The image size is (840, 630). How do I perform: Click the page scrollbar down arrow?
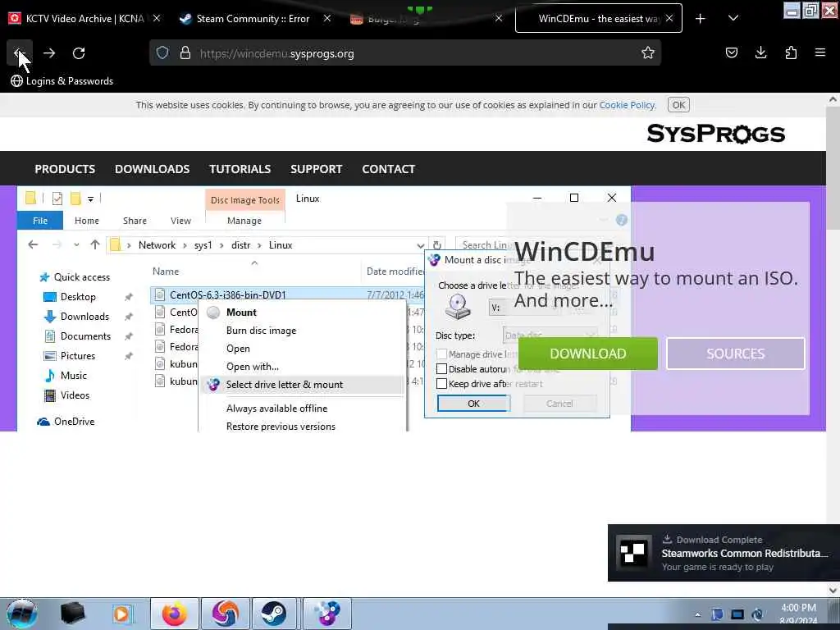[x=833, y=590]
